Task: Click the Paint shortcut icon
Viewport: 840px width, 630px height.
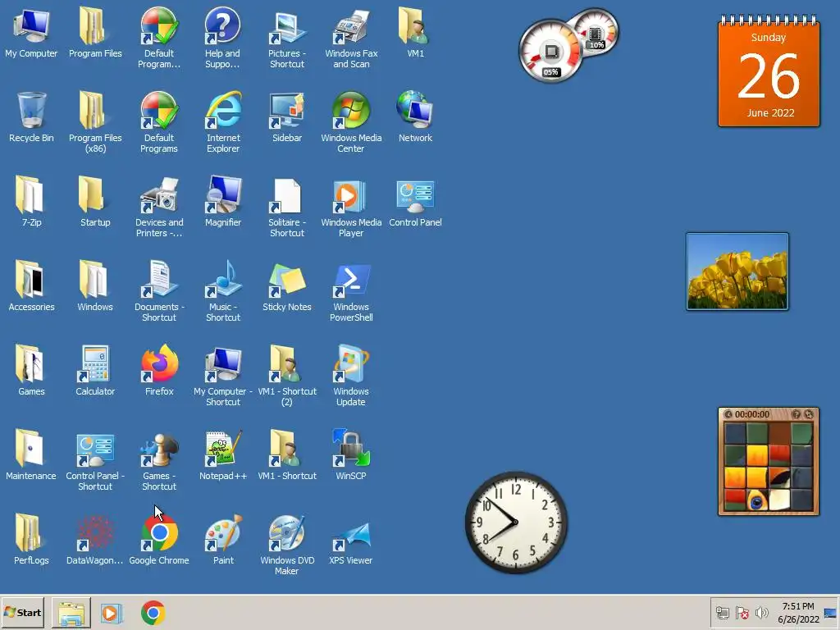Action: pos(223,541)
